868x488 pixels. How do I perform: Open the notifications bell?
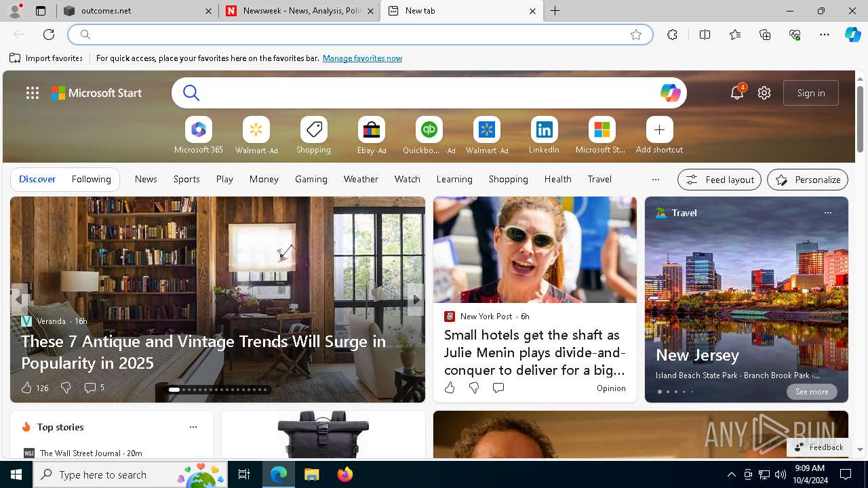(736, 93)
